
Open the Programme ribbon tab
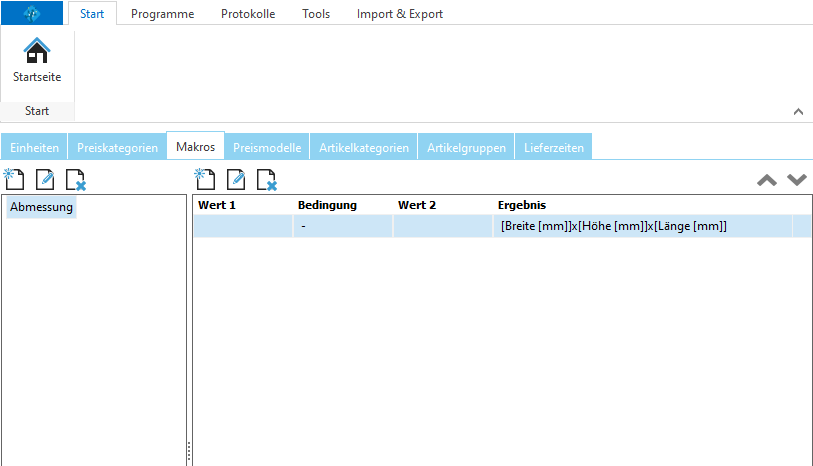click(x=162, y=14)
